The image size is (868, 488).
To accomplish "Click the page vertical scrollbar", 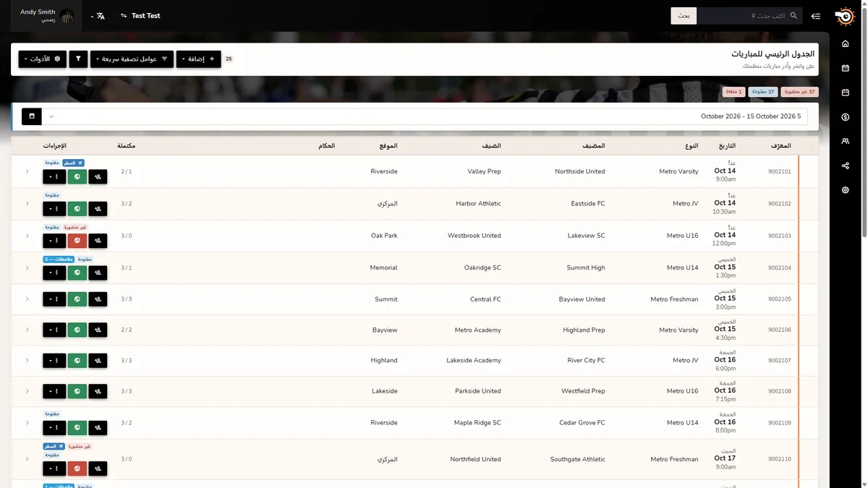I will [x=864, y=123].
